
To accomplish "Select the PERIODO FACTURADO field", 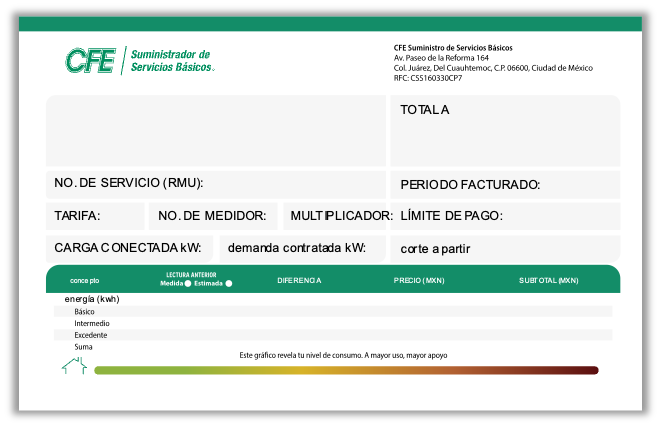I will click(504, 185).
